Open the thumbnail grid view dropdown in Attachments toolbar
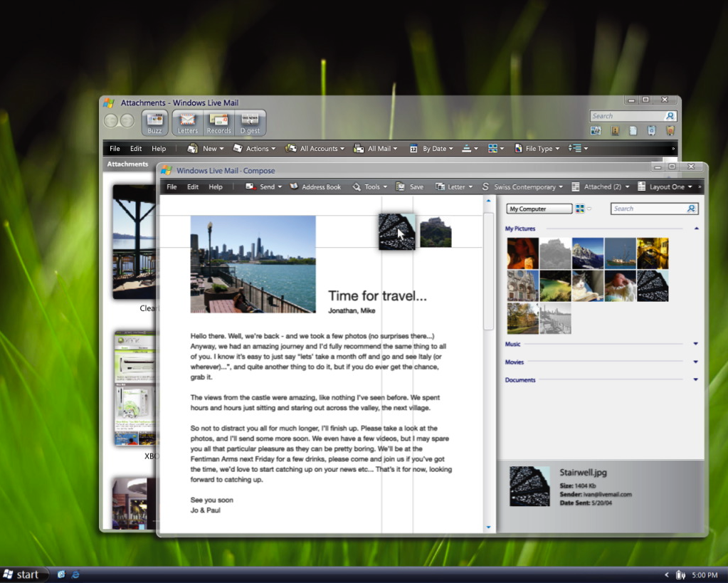Screen dimensions: 728x583 (496, 149)
